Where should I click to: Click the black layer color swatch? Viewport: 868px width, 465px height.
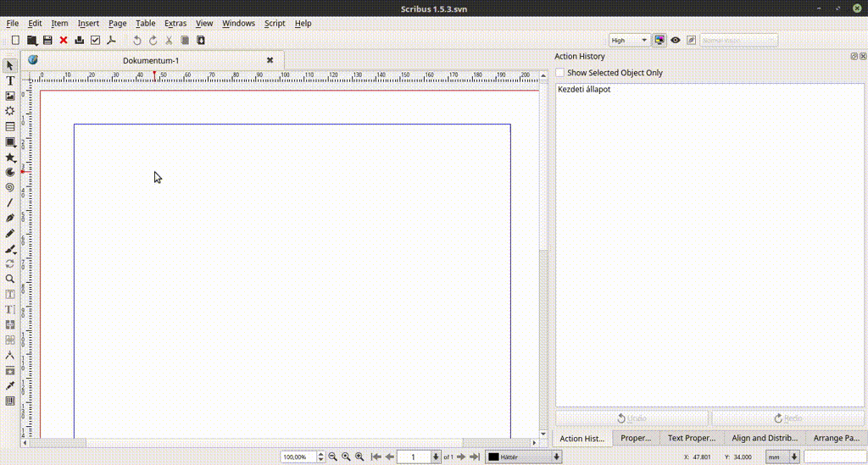(493, 457)
